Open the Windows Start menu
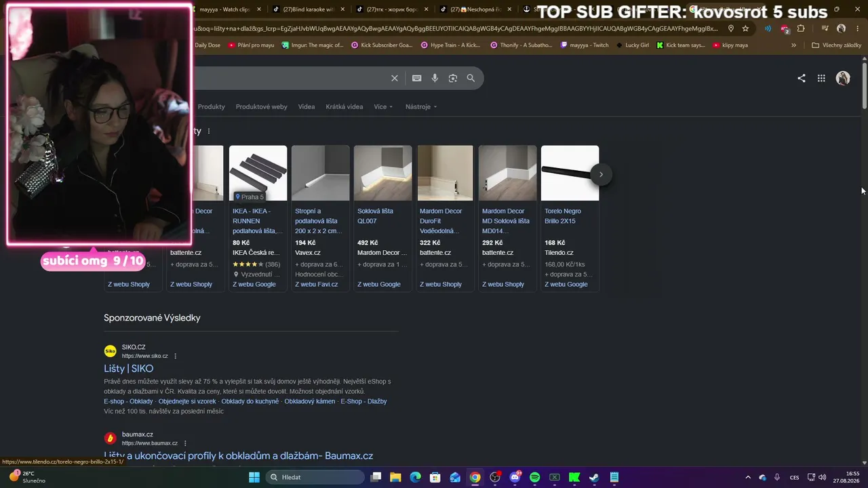This screenshot has width=868, height=488. pos(254,477)
